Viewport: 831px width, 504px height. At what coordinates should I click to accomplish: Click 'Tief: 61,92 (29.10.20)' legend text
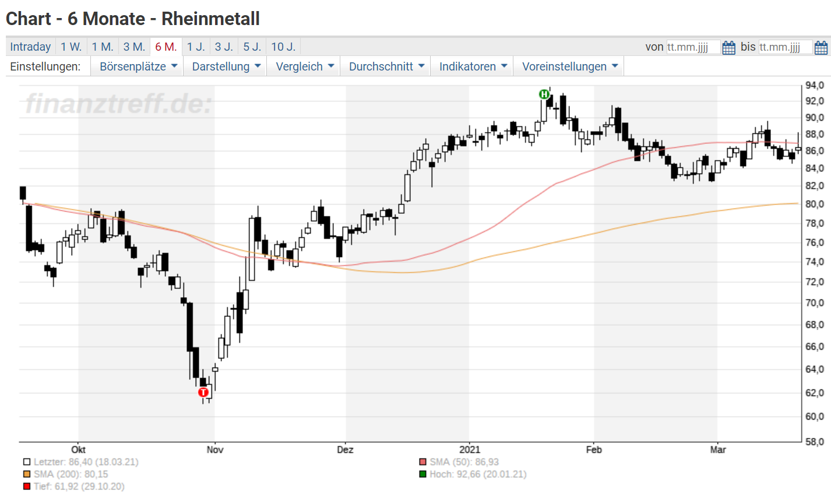point(79,487)
